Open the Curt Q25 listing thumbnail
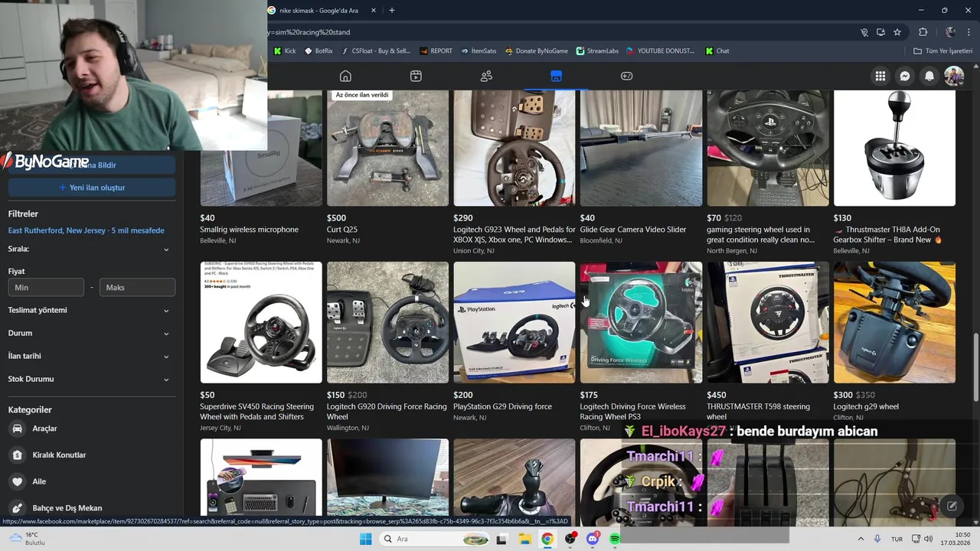 (387, 148)
